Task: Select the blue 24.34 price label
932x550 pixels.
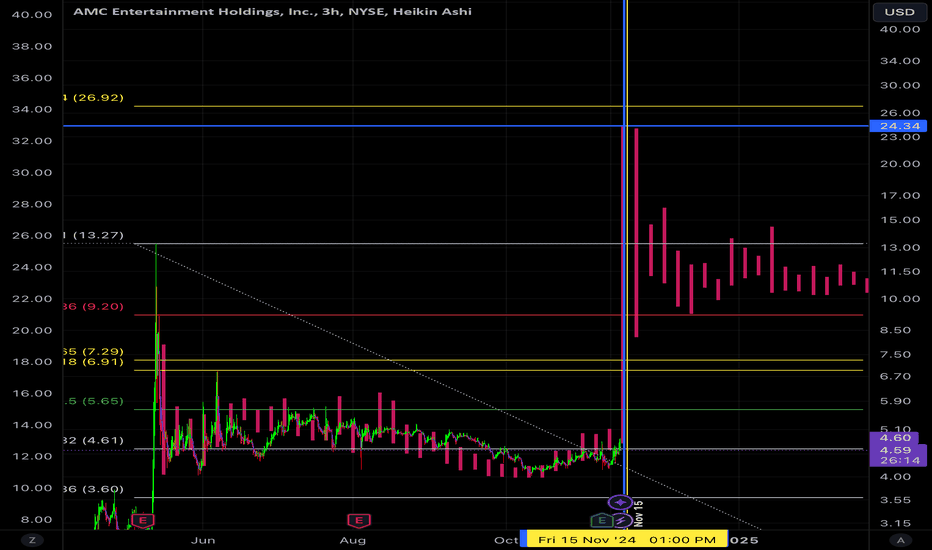Action: point(898,126)
